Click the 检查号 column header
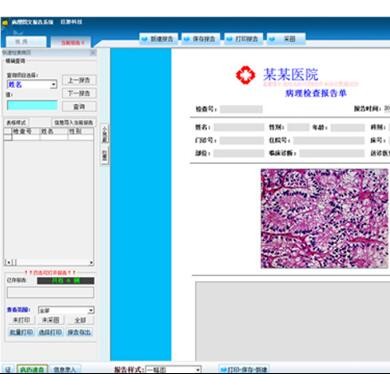This screenshot has width=390, height=390. (x=26, y=131)
